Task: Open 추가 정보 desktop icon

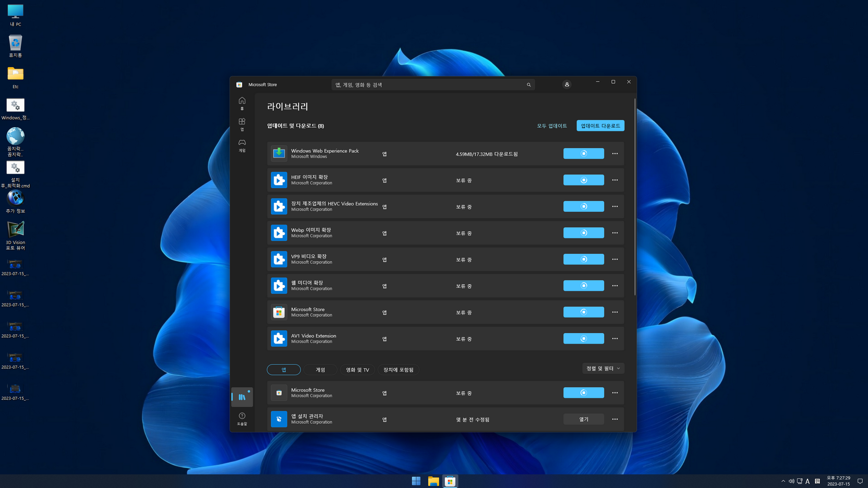Action: point(15,202)
